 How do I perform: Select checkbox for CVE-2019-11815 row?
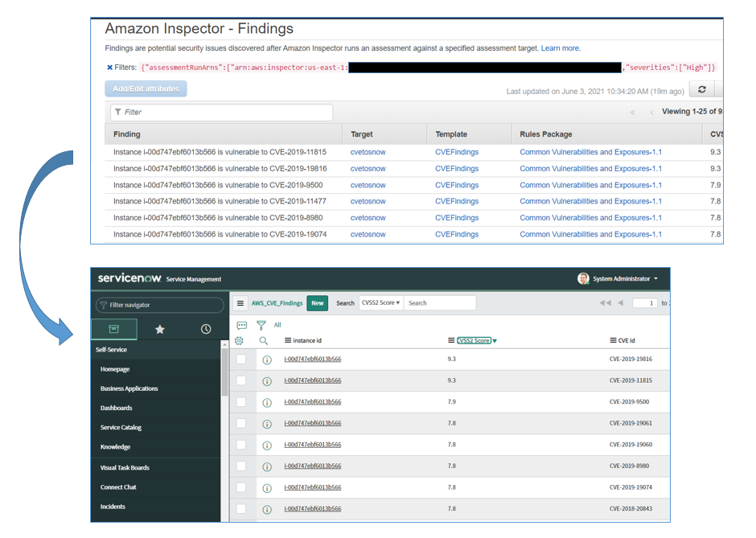pos(241,380)
